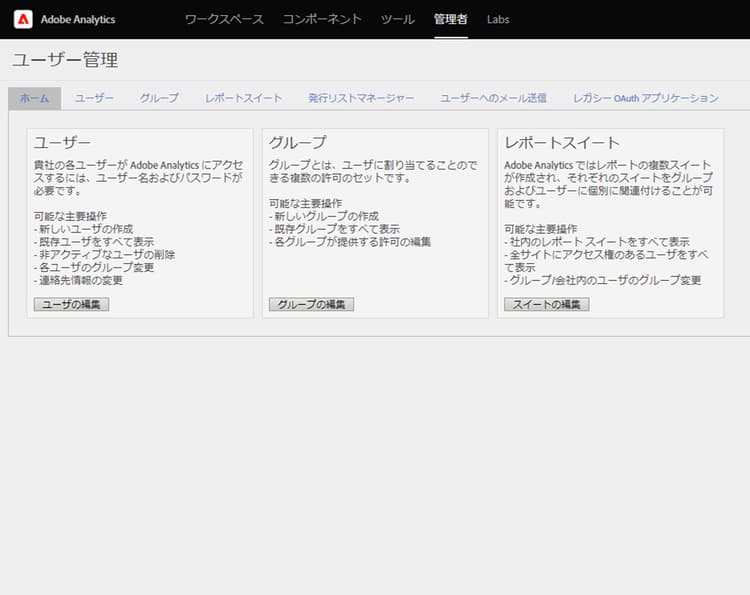750x595 pixels.
Task: Click the text 非アクティブなユーザの削除
Action: tap(107, 255)
